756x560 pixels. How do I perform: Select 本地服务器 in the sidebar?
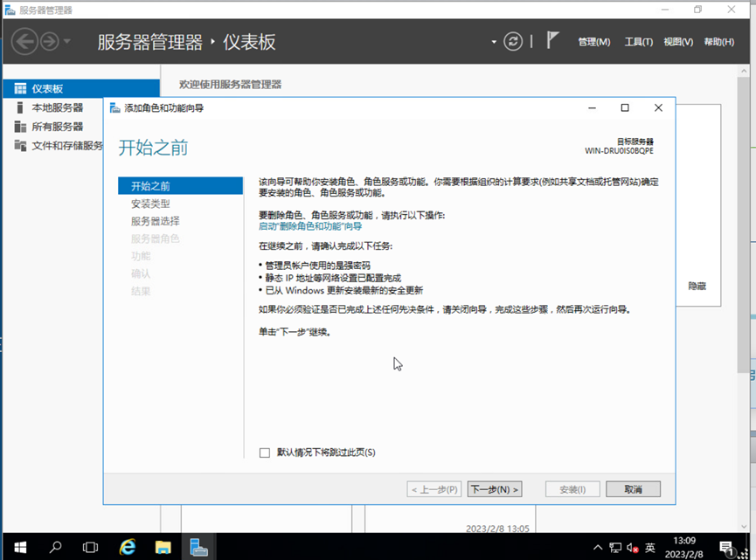(x=58, y=107)
